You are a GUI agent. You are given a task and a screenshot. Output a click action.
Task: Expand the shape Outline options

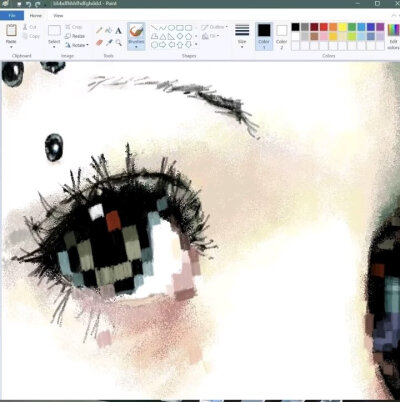point(214,27)
